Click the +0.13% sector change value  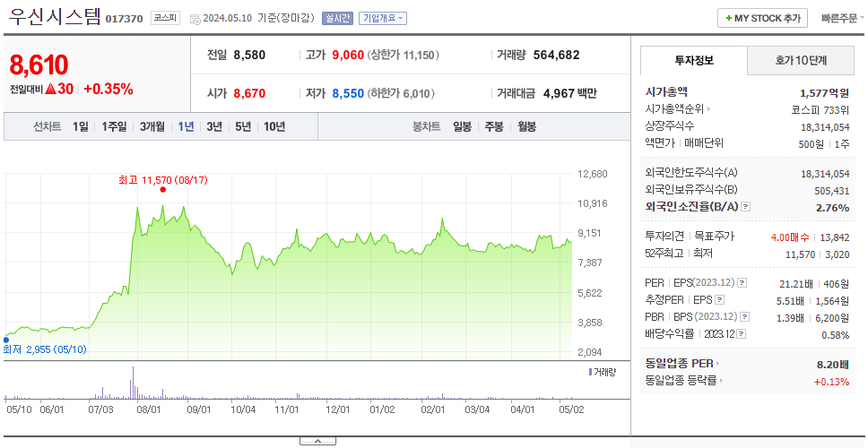(831, 381)
